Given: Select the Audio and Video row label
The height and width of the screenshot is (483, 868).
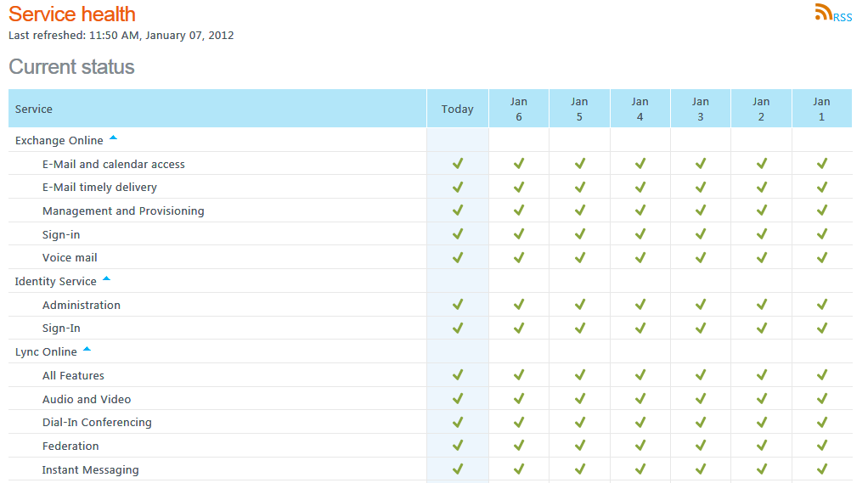Looking at the screenshot, I should [87, 399].
